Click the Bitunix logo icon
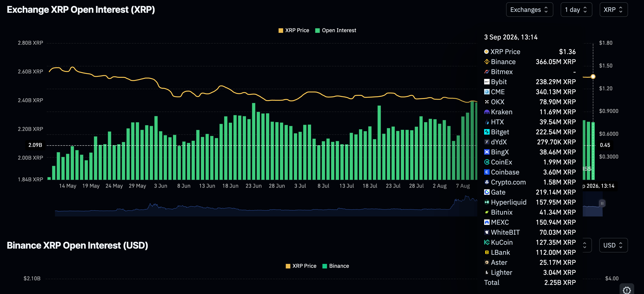The image size is (644, 294). click(486, 212)
